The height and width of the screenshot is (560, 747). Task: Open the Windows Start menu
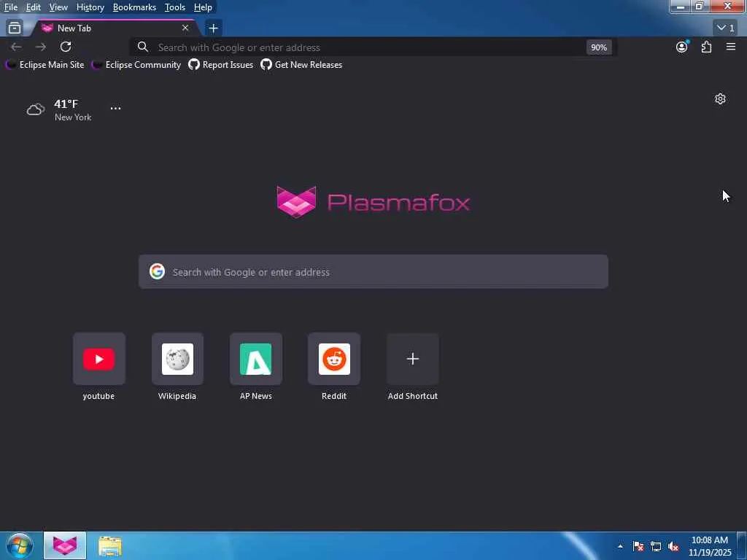(x=19, y=545)
